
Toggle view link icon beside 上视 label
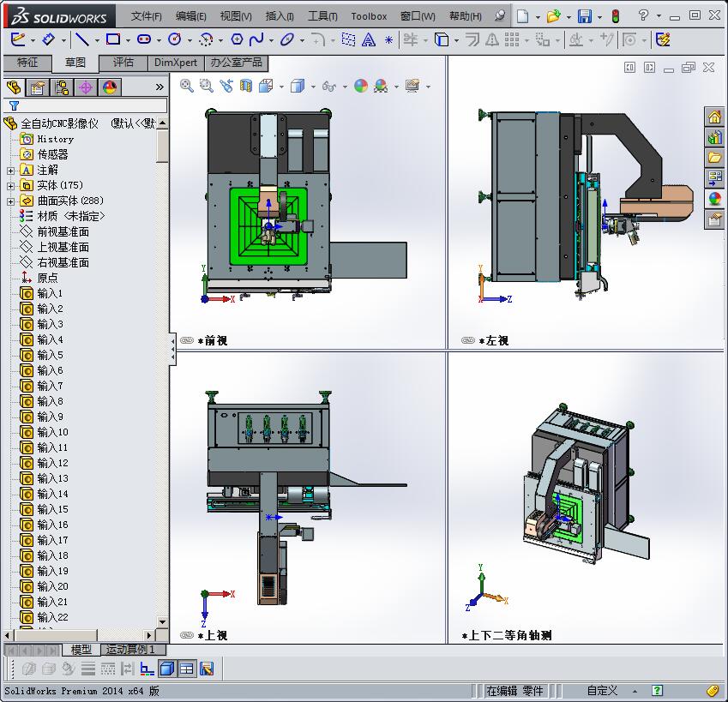(x=187, y=635)
